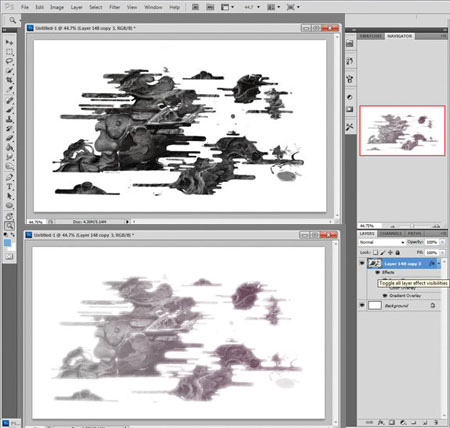Hide the Background layer
Image resolution: width=450 pixels, height=428 pixels.
tap(362, 305)
